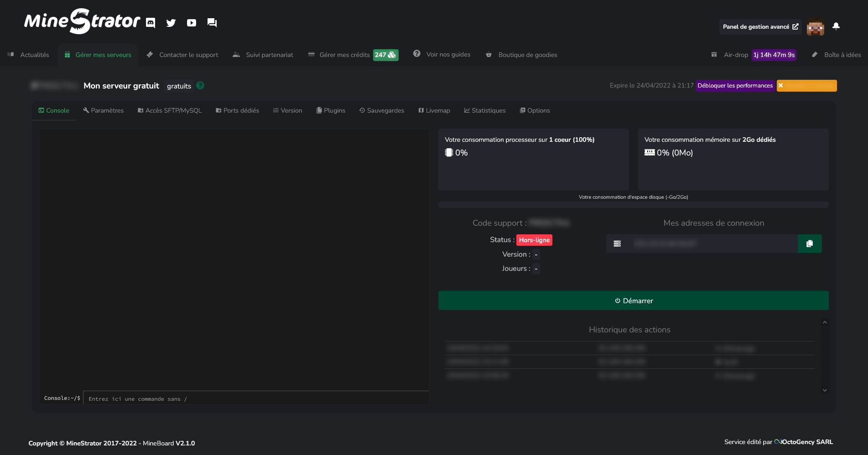The image size is (868, 455).
Task: Open the Sauvegardes tab
Action: pos(382,110)
